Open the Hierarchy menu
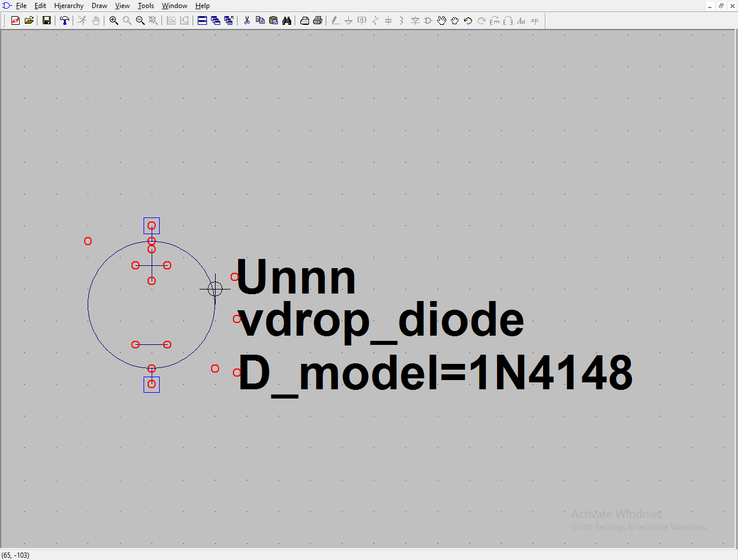The width and height of the screenshot is (738, 560). (69, 6)
